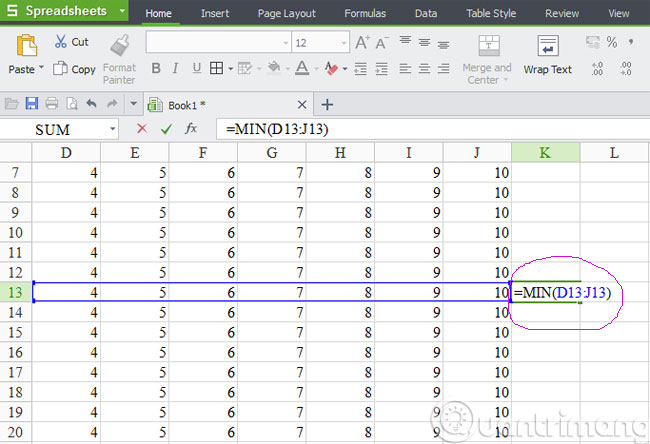This screenshot has width=650, height=444.
Task: Click the increase indent icon
Action: click(x=381, y=69)
